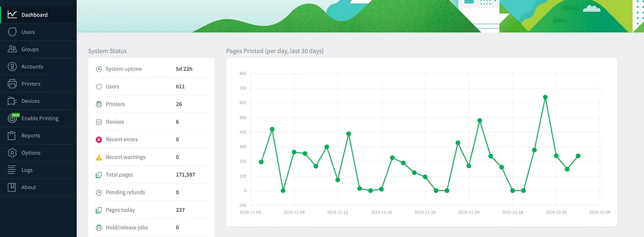Click the Accounts keyhole icon
The width and height of the screenshot is (644, 237).
pyautogui.click(x=12, y=66)
